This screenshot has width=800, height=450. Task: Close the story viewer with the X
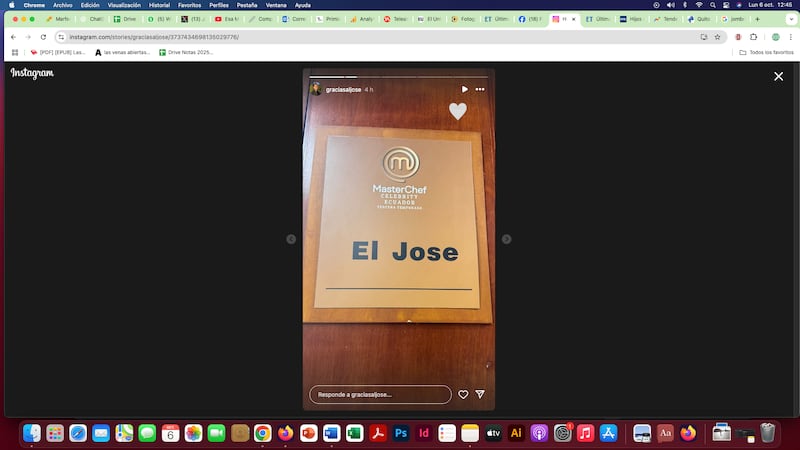pyautogui.click(x=778, y=76)
